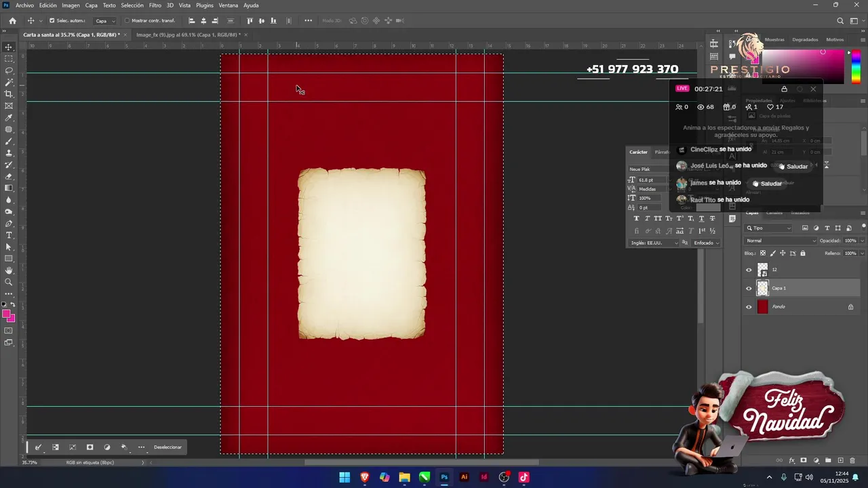
Task: Switch to Párrafo panel tab
Action: 663,152
